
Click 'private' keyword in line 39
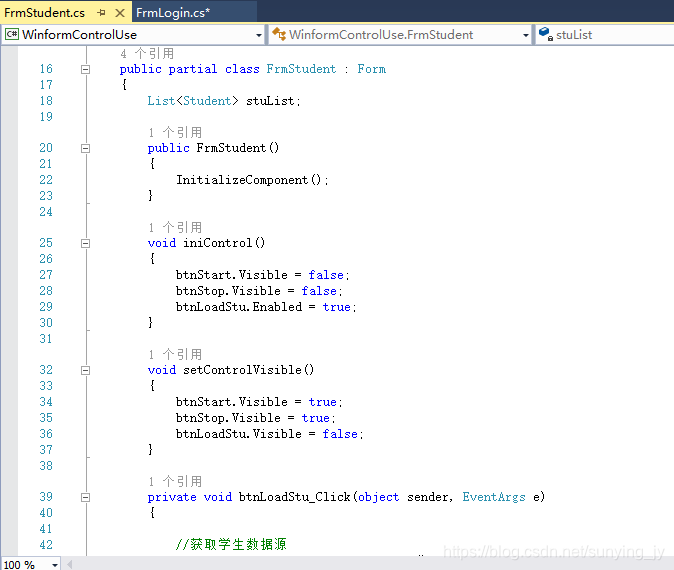click(x=172, y=497)
